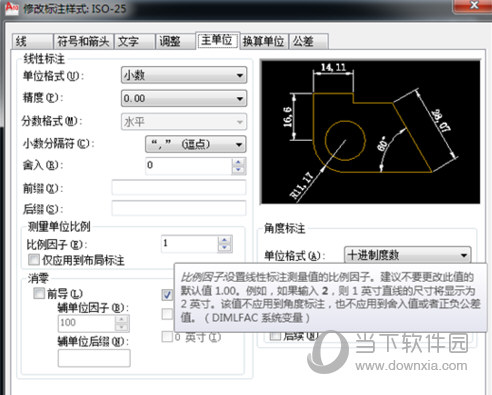Close the 修改标注样式 dialog
The height and width of the screenshot is (395, 492).
click(x=473, y=6)
